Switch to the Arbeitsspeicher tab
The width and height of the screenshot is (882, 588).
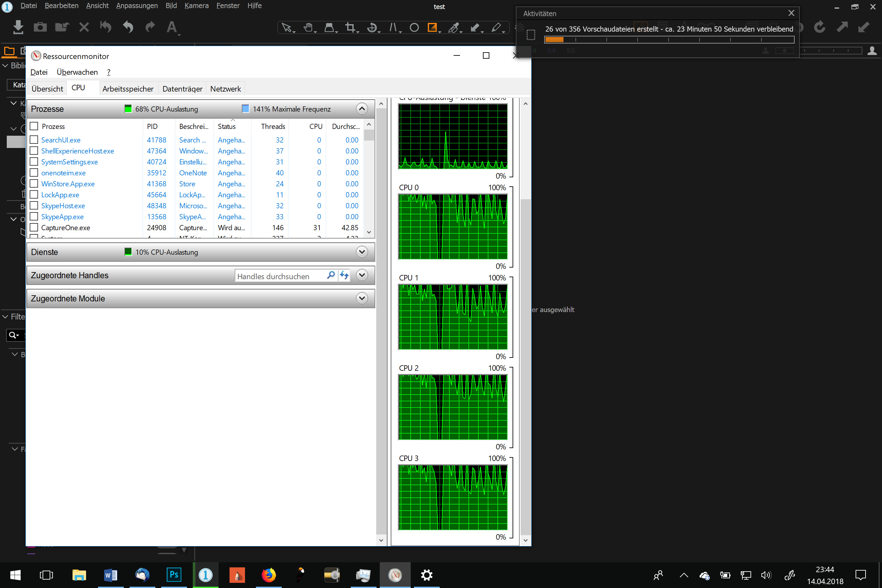pos(128,89)
